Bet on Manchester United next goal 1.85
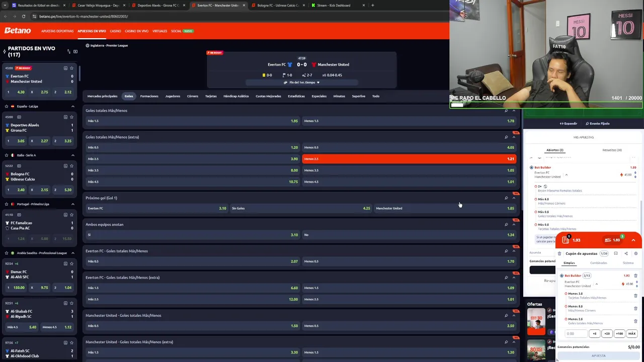Screen dimensions: 644x362 [x=445, y=208]
